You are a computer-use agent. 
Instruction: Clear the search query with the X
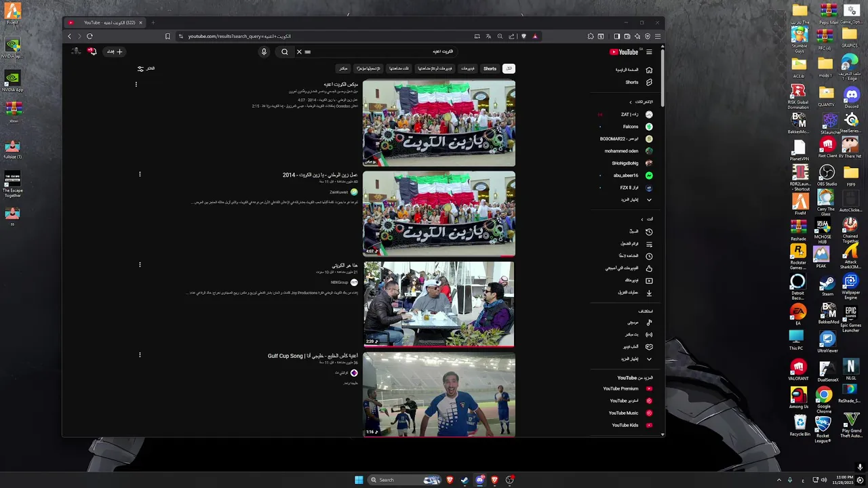pos(299,52)
